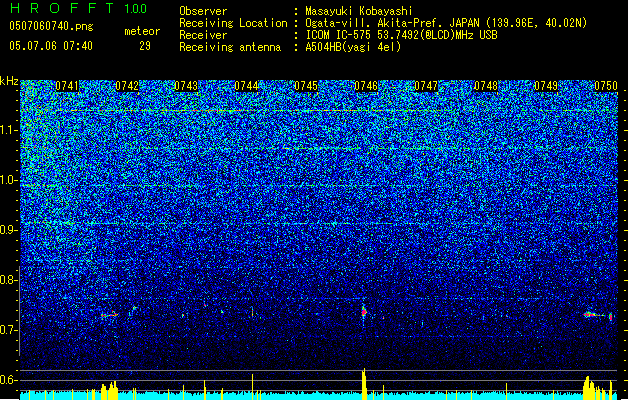
Task: Click the 0741 time marker
Action: click(67, 86)
